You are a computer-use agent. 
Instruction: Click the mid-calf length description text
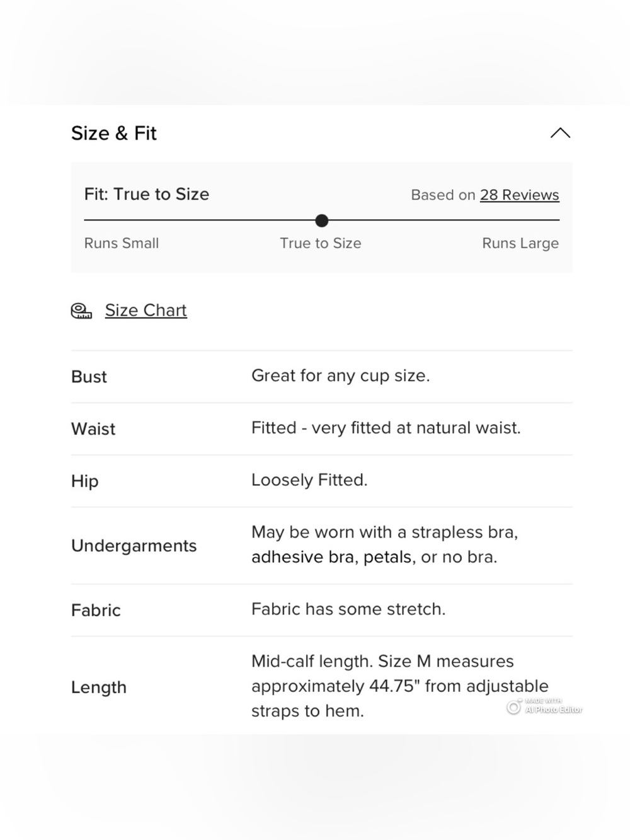[x=400, y=686]
